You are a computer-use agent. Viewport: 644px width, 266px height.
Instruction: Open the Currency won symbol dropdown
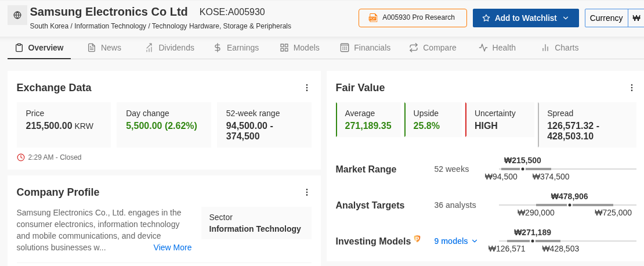click(x=636, y=18)
